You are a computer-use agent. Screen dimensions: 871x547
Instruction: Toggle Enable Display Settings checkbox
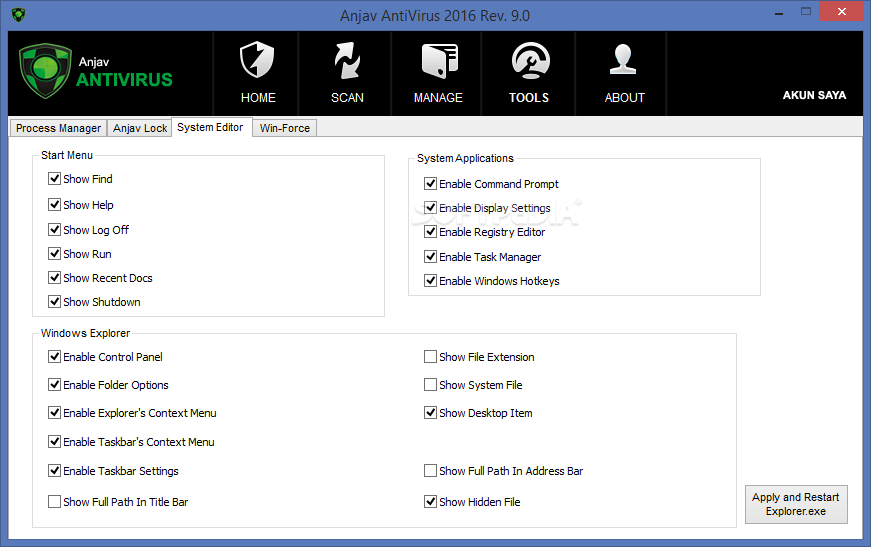[x=431, y=208]
